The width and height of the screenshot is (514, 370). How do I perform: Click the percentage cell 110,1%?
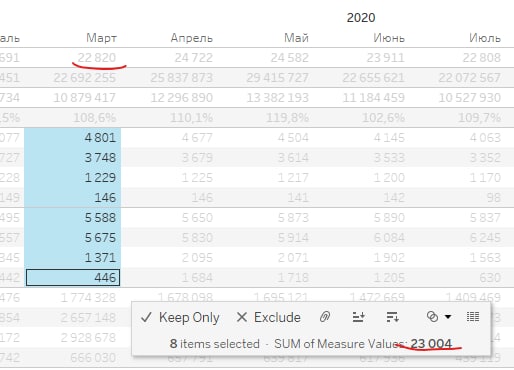191,118
